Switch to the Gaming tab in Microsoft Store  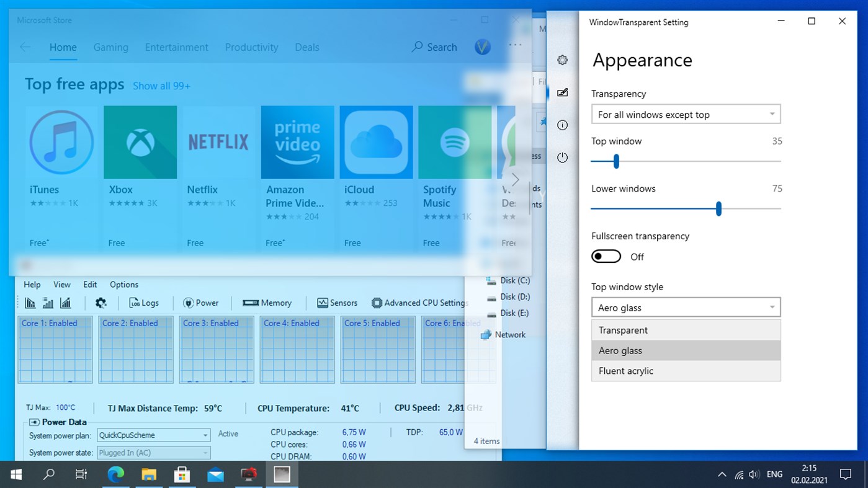(x=111, y=47)
